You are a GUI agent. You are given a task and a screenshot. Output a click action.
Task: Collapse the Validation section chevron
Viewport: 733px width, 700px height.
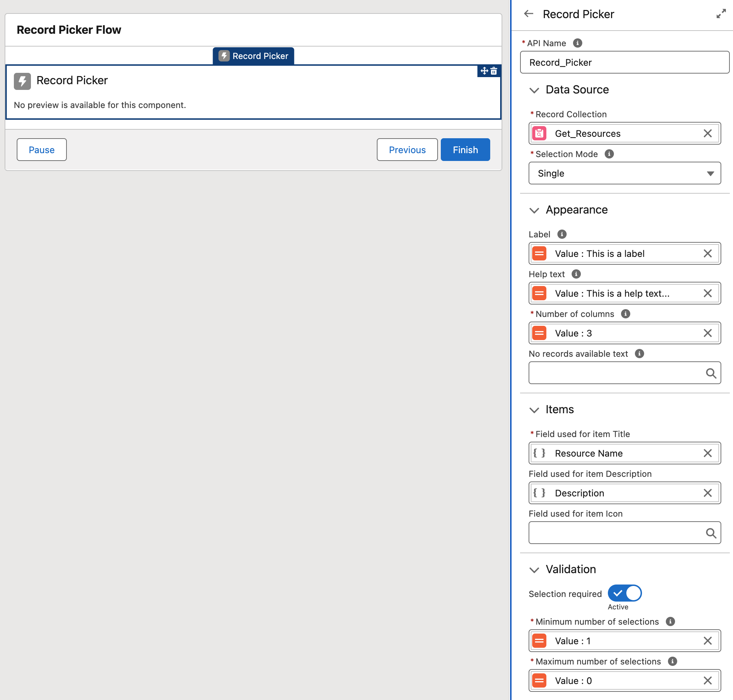[534, 570]
